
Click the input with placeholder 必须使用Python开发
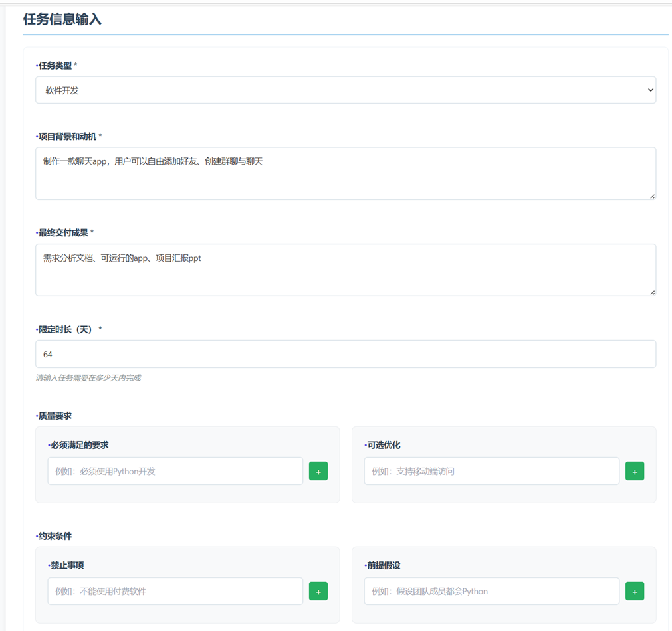(175, 471)
